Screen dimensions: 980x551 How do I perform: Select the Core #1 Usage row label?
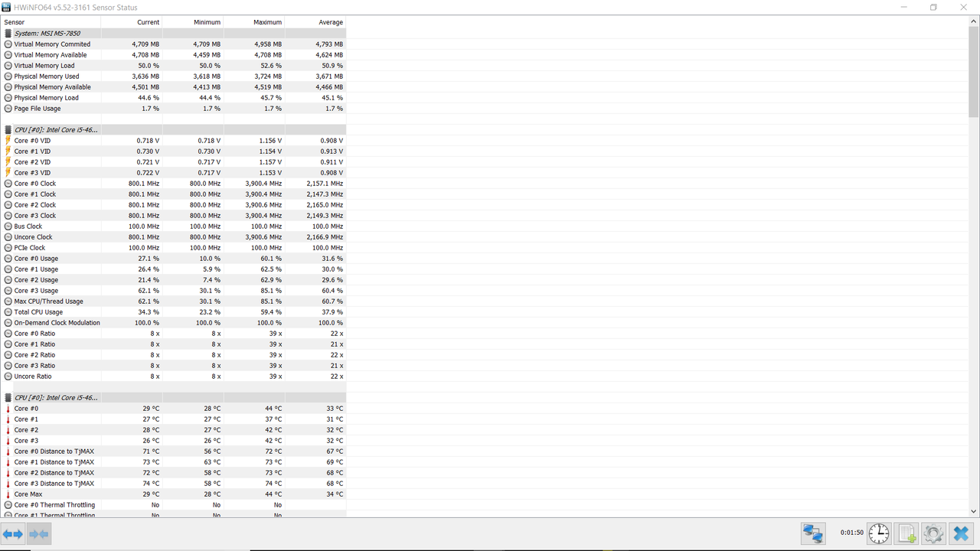(x=36, y=269)
